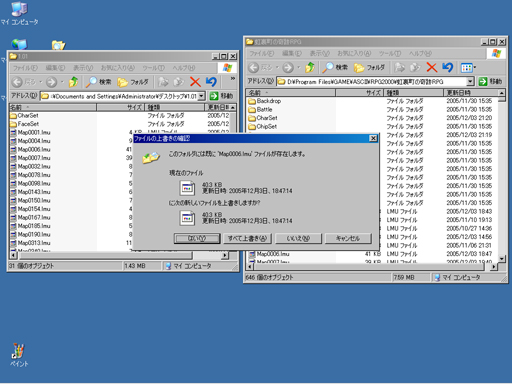512x384 pixels.
Task: Click the left window horizontal scrollbar
Action: (x=120, y=256)
